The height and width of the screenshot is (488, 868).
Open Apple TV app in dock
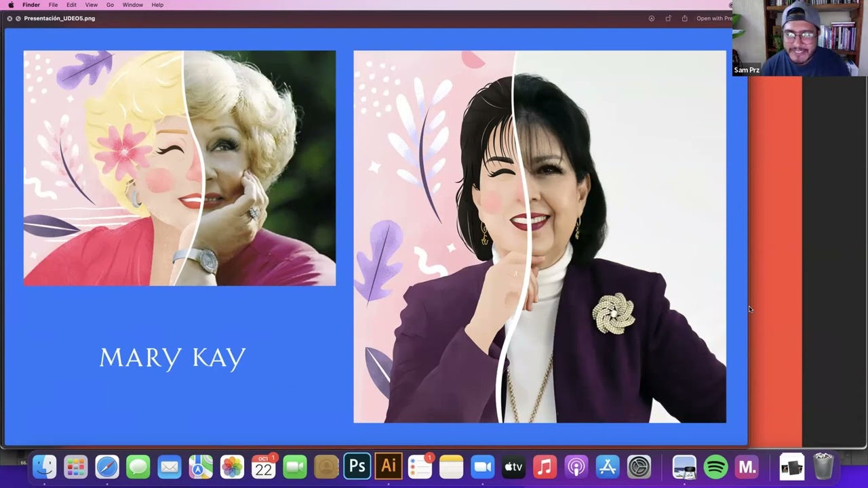513,466
